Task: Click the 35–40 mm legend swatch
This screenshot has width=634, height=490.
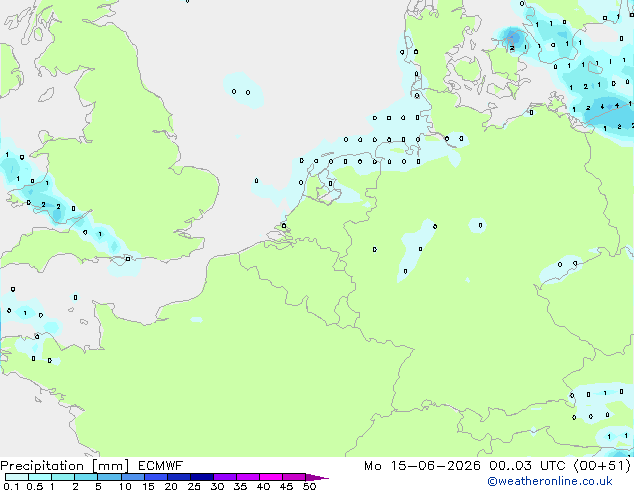Action: [248, 477]
